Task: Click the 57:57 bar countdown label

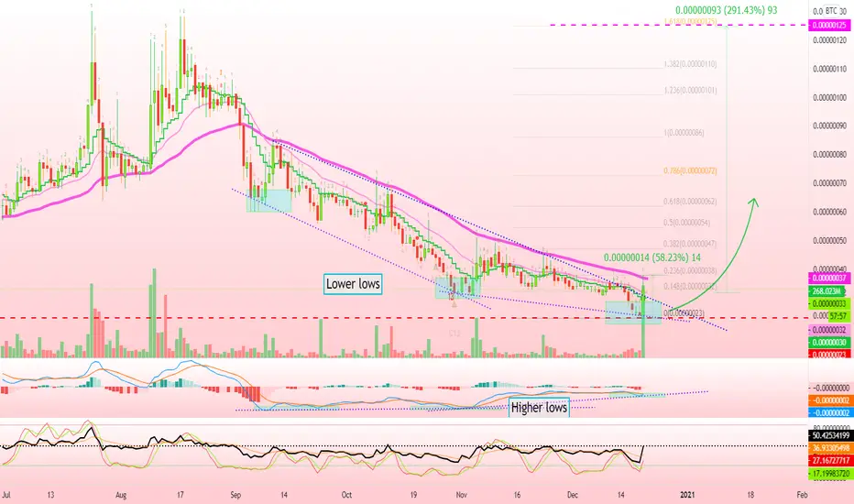Action: click(x=838, y=316)
